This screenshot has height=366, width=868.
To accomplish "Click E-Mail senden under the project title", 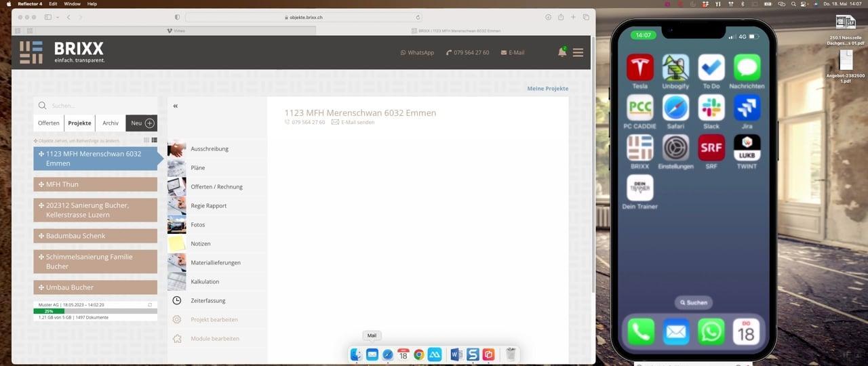I will [x=353, y=122].
